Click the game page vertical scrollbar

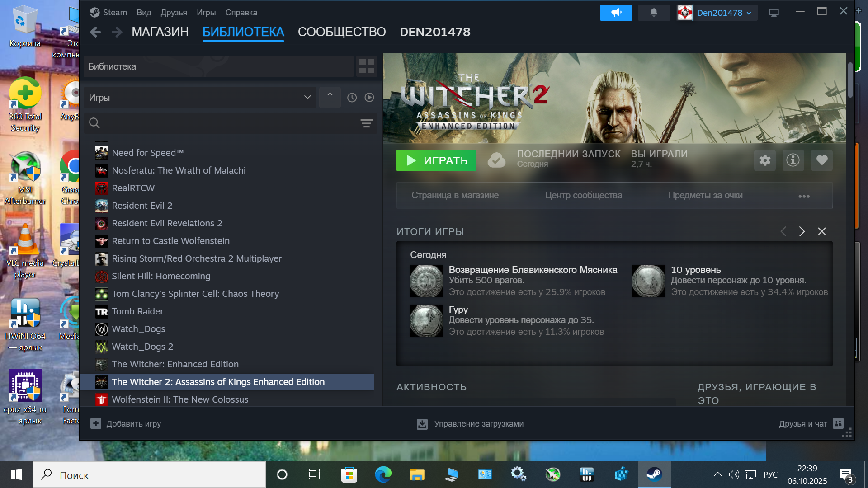tap(850, 80)
